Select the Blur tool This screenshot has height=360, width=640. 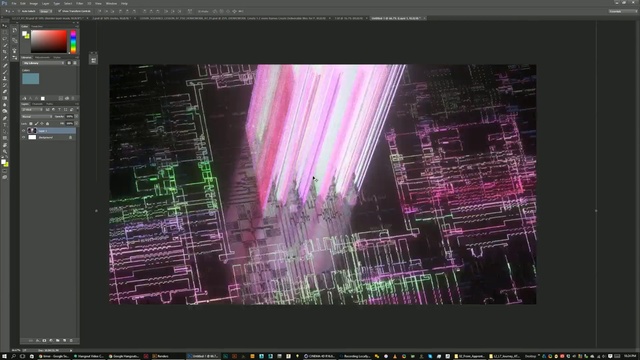5,104
